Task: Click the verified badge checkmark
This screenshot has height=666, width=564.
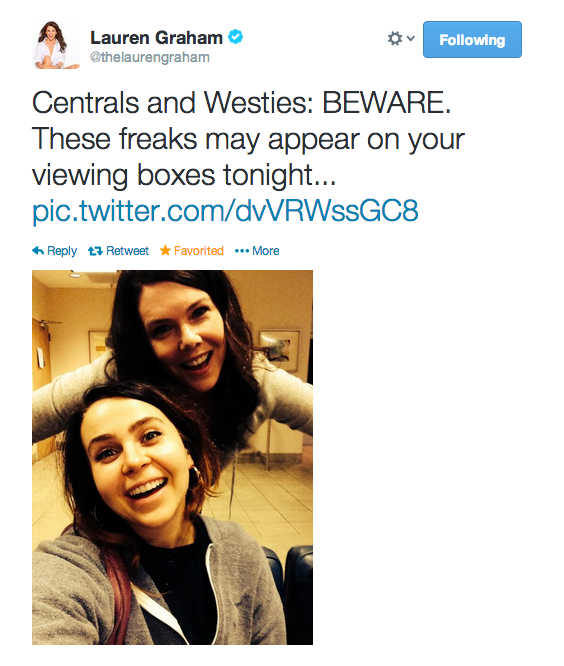Action: (236, 37)
